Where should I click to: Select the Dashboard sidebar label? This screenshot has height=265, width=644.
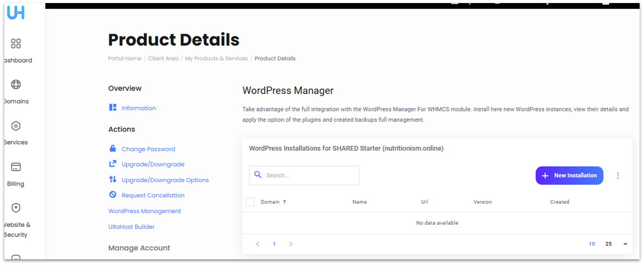coord(18,60)
